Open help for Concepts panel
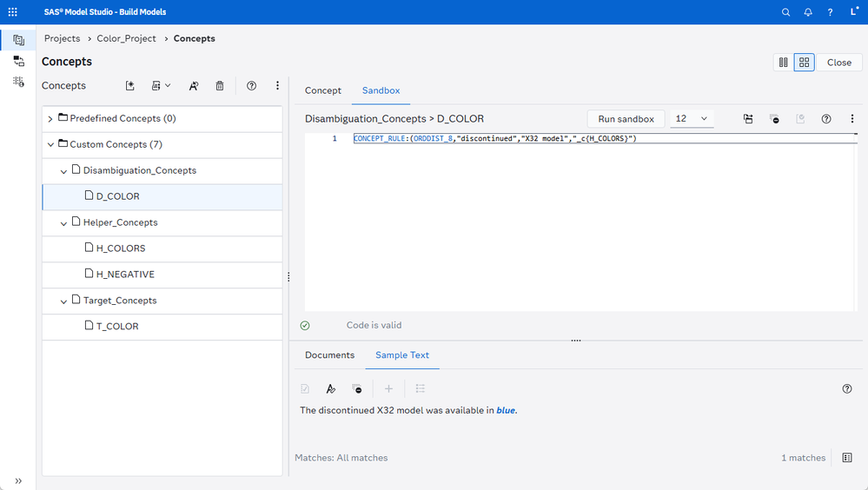 pos(251,86)
